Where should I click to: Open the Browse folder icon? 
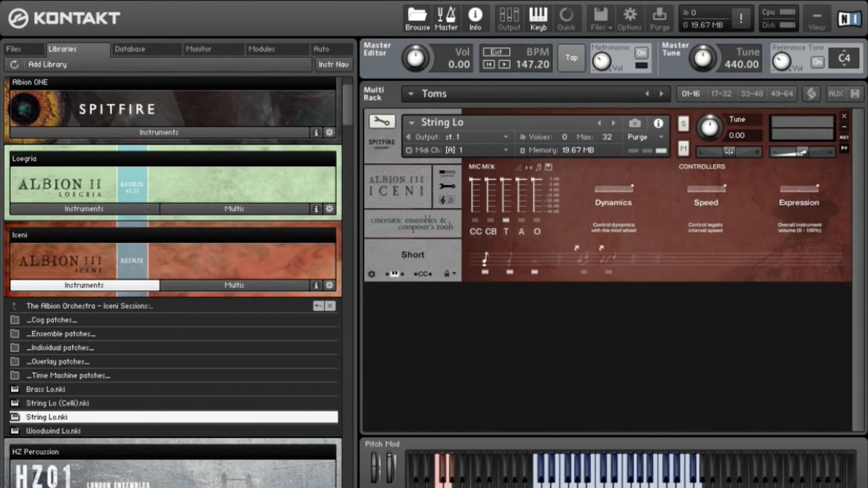[x=417, y=18]
